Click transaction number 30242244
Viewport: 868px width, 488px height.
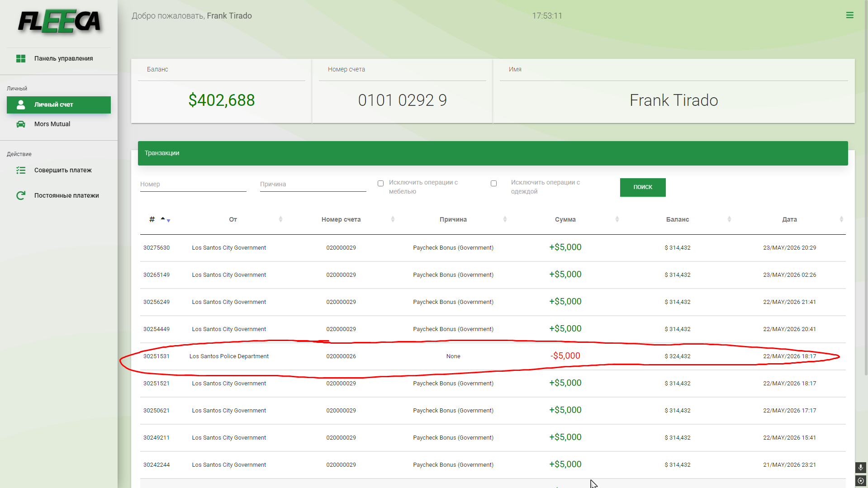157,465
